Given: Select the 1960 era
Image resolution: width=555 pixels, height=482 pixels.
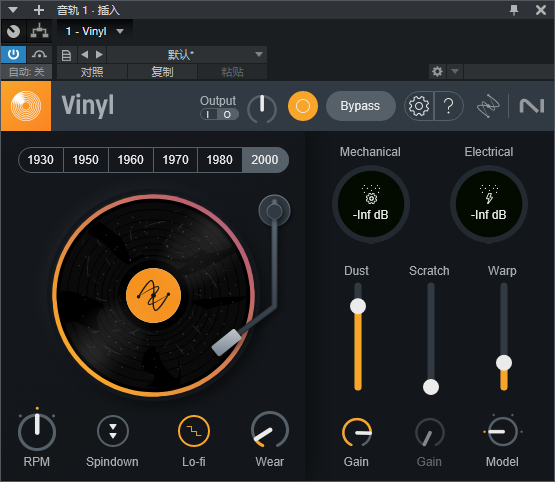Looking at the screenshot, I should pyautogui.click(x=131, y=160).
